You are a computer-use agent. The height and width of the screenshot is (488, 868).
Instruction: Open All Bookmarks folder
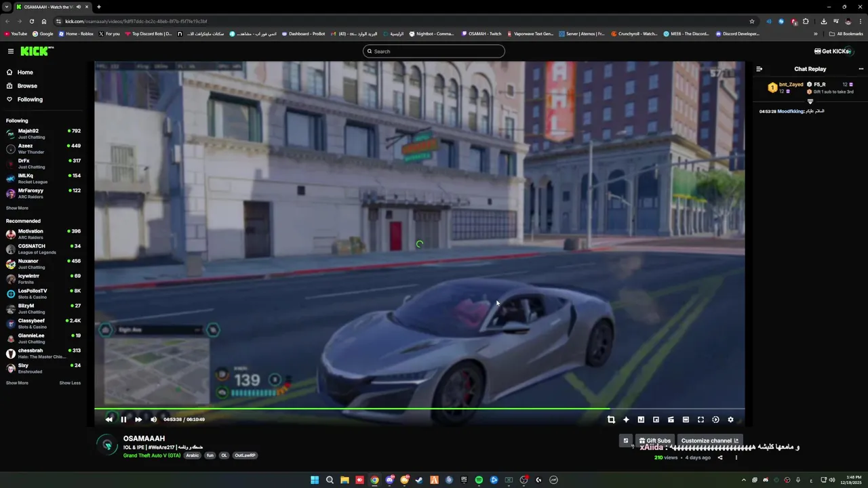846,34
